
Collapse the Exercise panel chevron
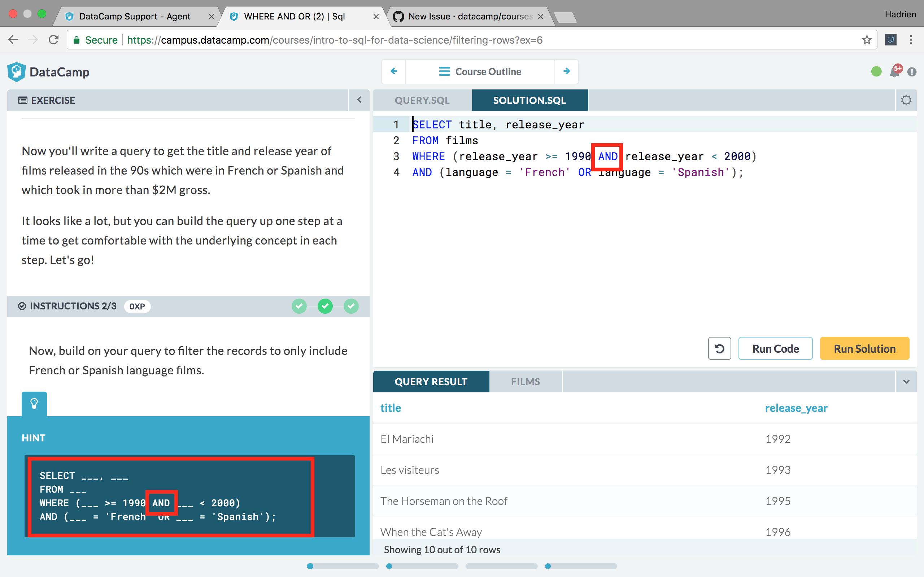point(359,100)
